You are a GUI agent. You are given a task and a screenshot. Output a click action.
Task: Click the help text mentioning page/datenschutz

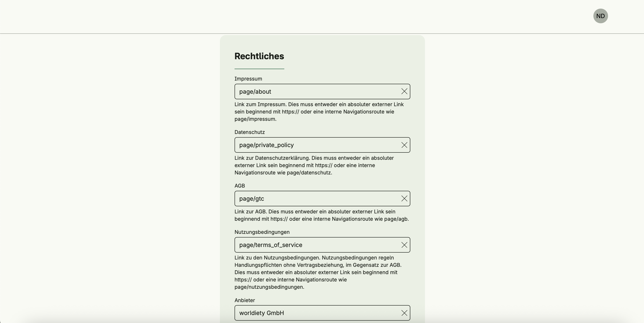pyautogui.click(x=314, y=165)
